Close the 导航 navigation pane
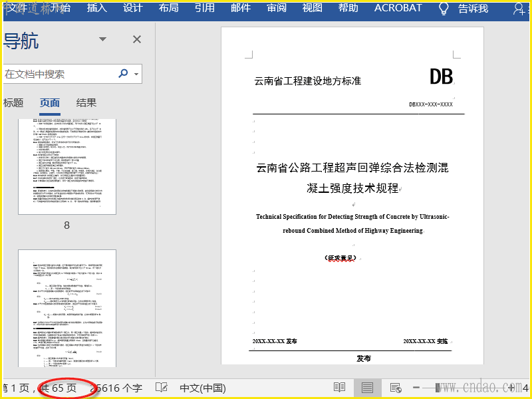 [137, 39]
